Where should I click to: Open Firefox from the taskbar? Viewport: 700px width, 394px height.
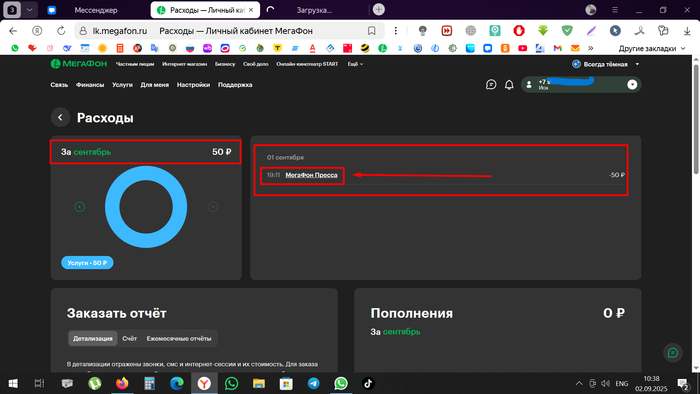point(122,383)
